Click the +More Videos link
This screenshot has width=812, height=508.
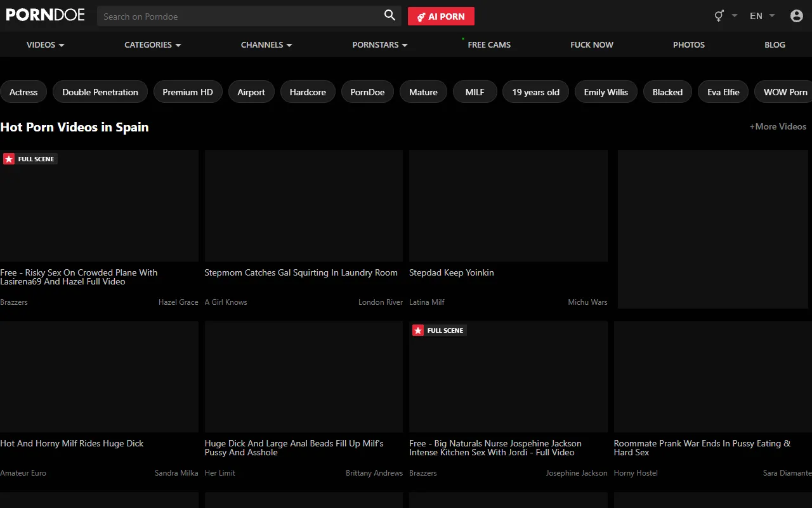[x=778, y=126]
